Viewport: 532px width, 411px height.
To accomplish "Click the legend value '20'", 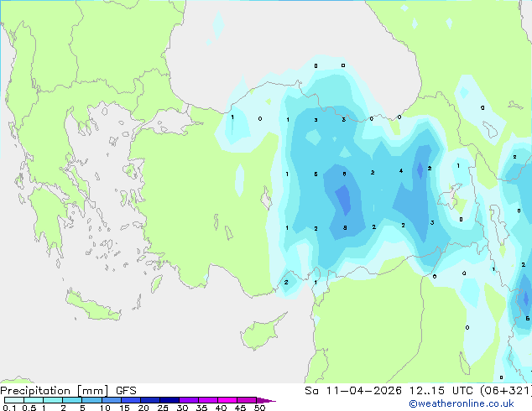I will [x=143, y=408].
